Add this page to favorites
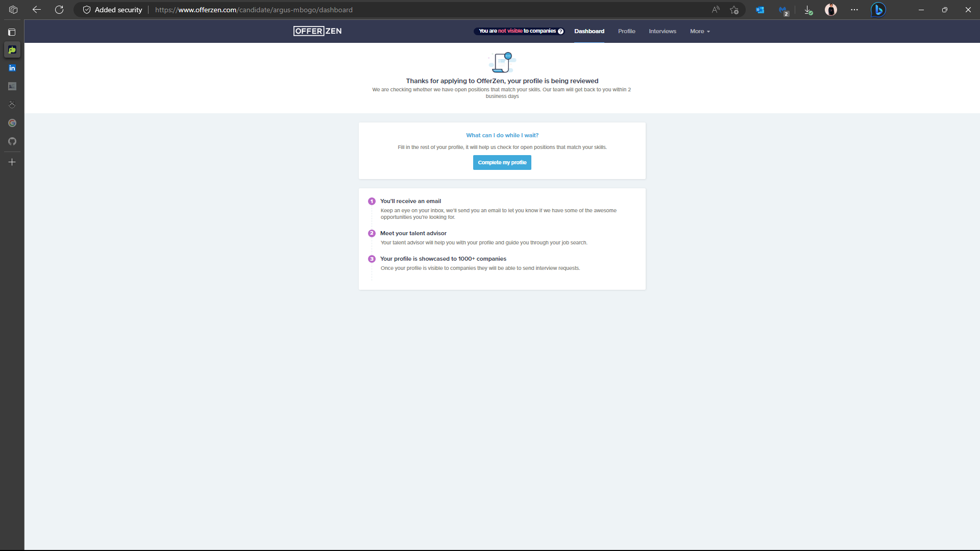980x551 pixels. 734,10
